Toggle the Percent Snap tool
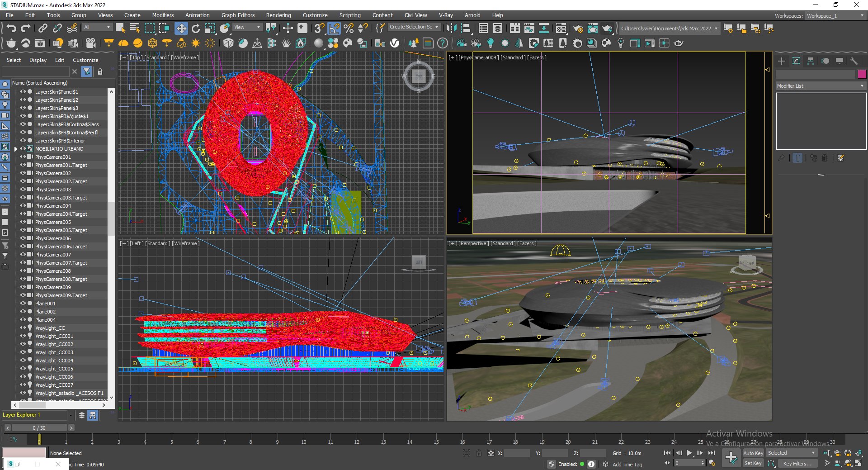The width and height of the screenshot is (868, 470). click(349, 28)
